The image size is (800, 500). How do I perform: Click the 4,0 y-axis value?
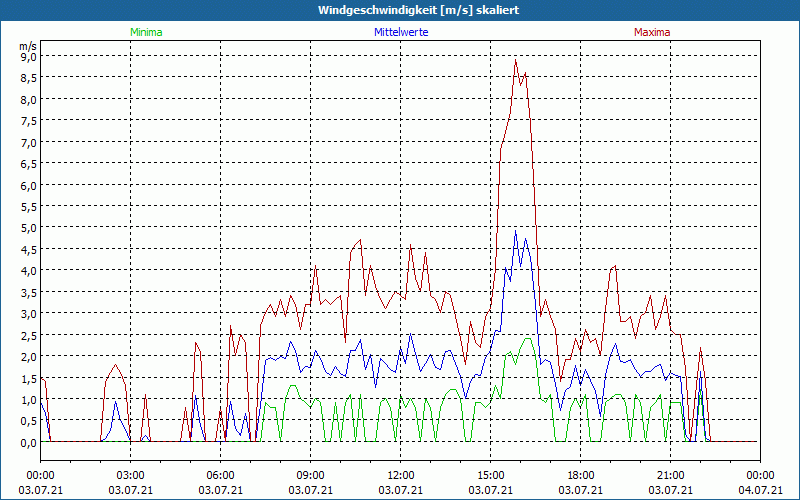(x=28, y=270)
